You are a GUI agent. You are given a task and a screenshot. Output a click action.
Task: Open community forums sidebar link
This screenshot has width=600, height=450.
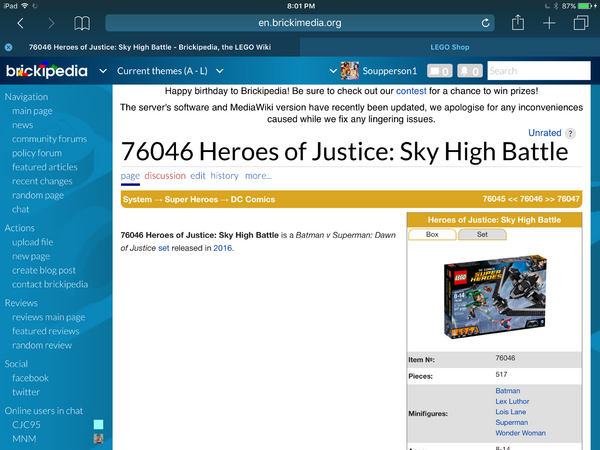coord(49,139)
